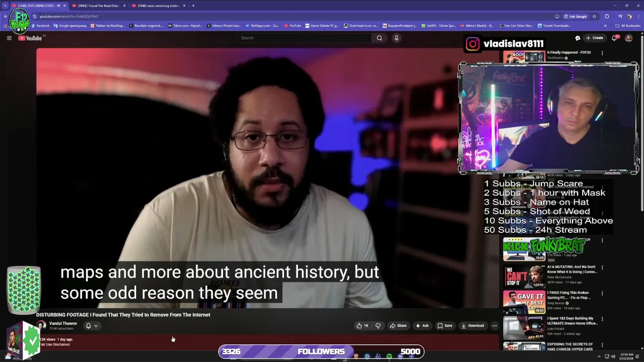Open options menu for 'I TRIED Fixing' video
This screenshot has height=362, width=644.
[602, 293]
